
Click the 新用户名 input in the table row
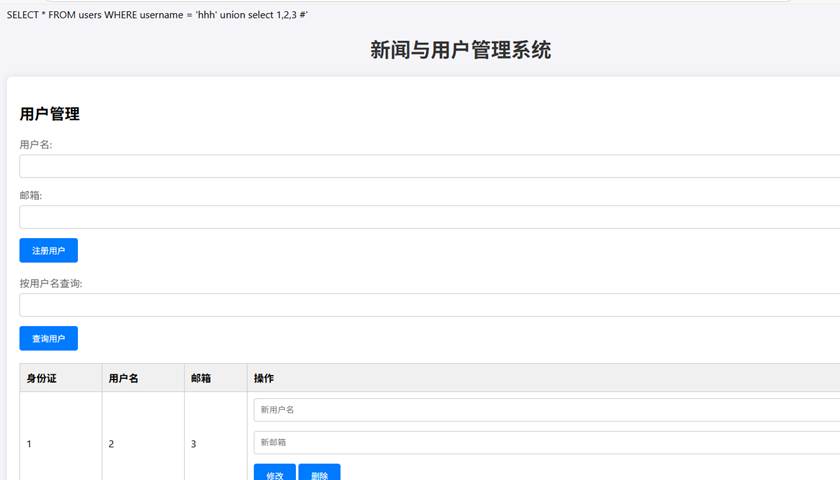coord(547,410)
